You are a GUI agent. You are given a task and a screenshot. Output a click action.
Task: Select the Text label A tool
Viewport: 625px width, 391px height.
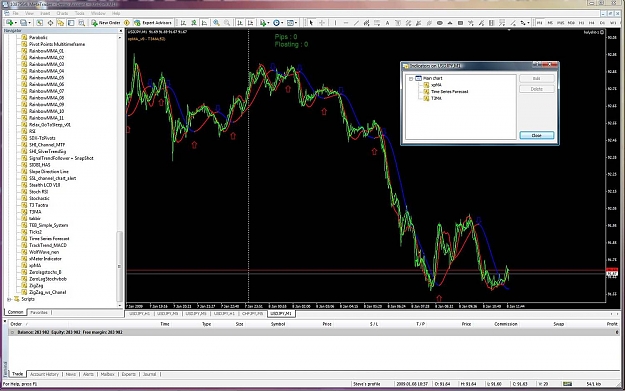(x=387, y=23)
